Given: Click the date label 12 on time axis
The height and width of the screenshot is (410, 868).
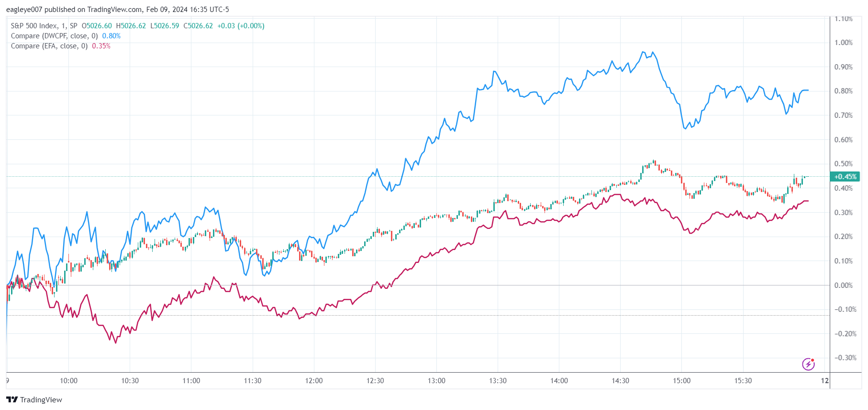Looking at the screenshot, I should 825,381.
